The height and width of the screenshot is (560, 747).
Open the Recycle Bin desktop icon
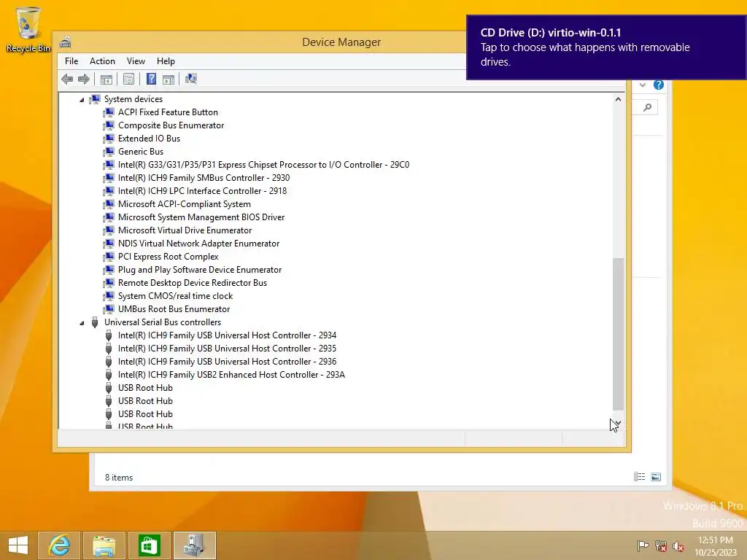click(28, 29)
